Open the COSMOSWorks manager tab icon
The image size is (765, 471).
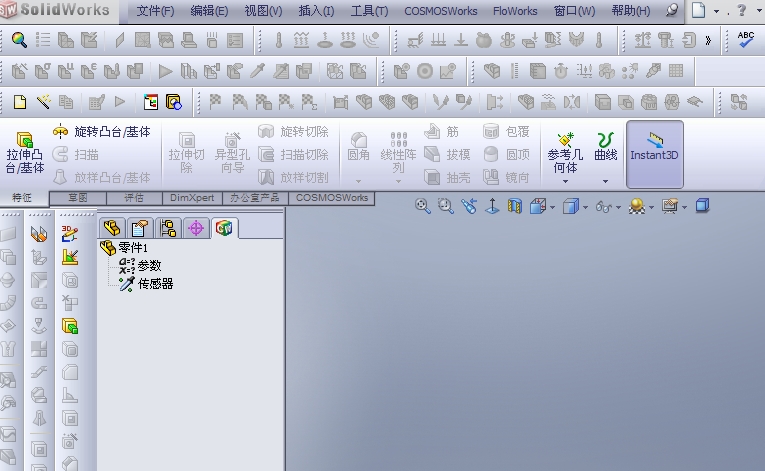click(x=224, y=228)
